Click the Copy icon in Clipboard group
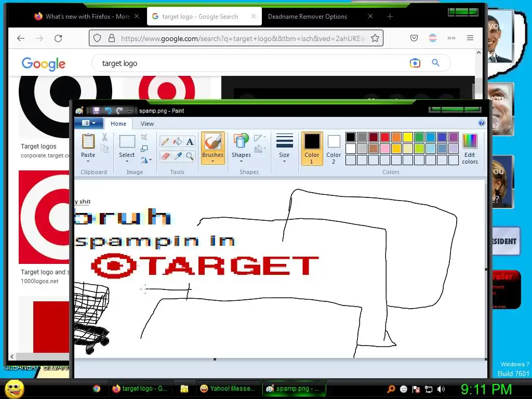The width and height of the screenshot is (532, 399). tap(104, 149)
